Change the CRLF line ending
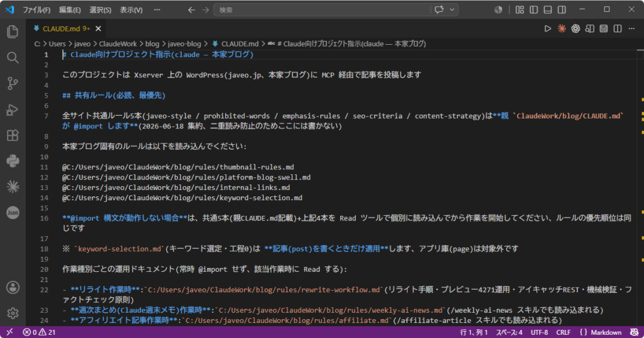 tap(563, 332)
